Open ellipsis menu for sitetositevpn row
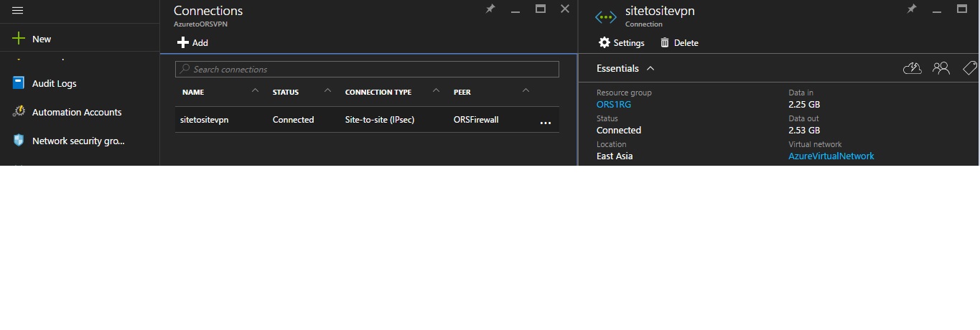Screen dimensions: 980x330 click(545, 122)
